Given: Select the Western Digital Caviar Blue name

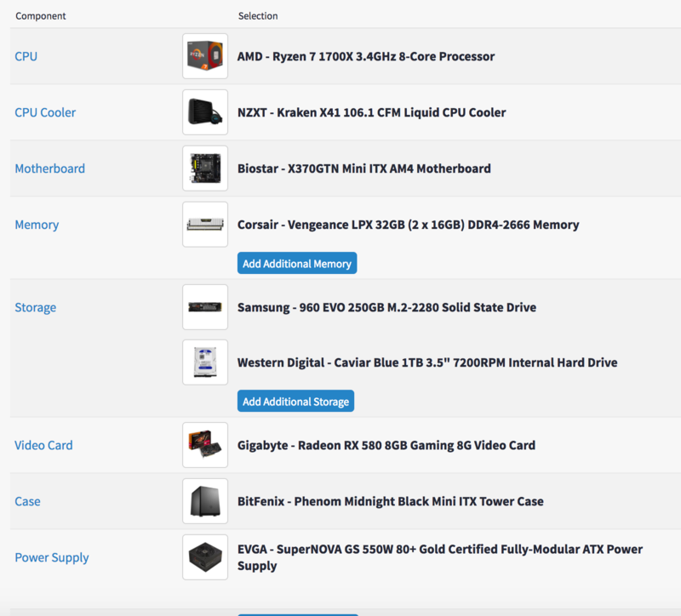Looking at the screenshot, I should (x=427, y=362).
